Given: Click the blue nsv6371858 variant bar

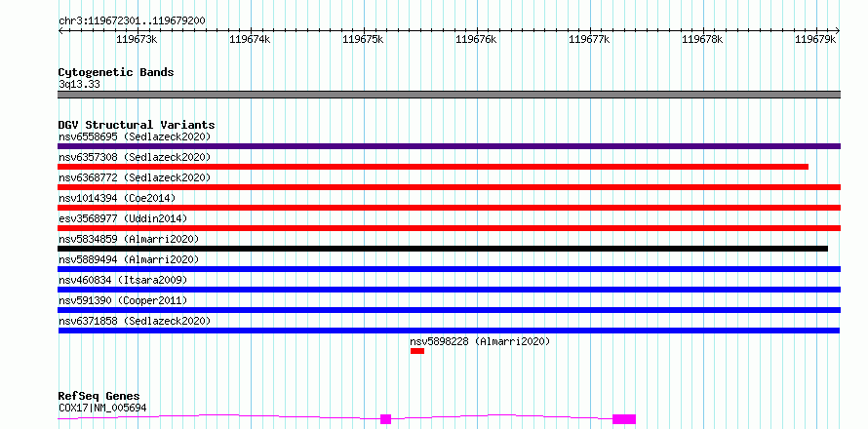Looking at the screenshot, I should [x=449, y=331].
